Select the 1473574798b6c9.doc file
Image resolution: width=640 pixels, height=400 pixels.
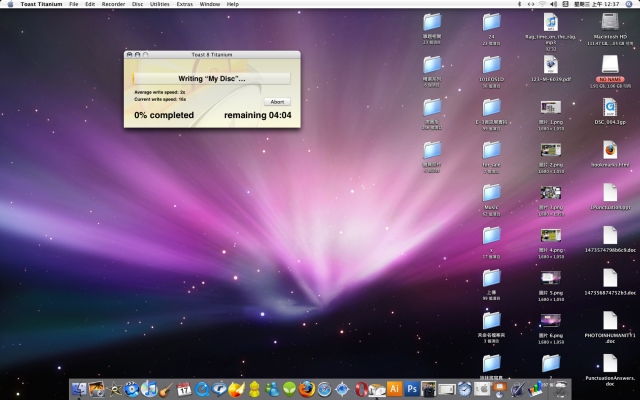pos(610,236)
